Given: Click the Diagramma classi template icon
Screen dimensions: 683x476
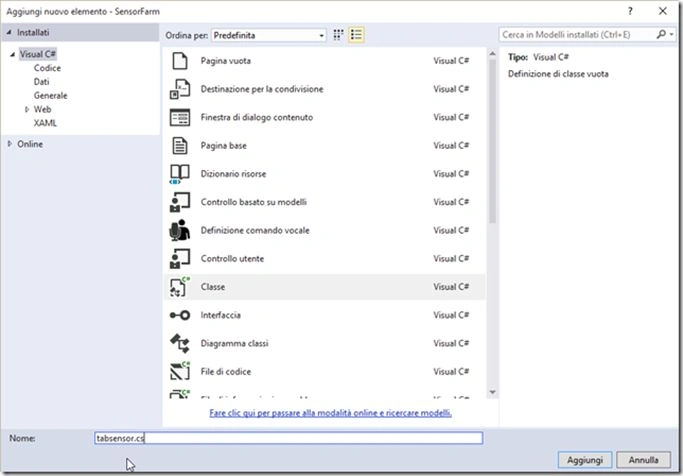Looking at the screenshot, I should (x=179, y=344).
